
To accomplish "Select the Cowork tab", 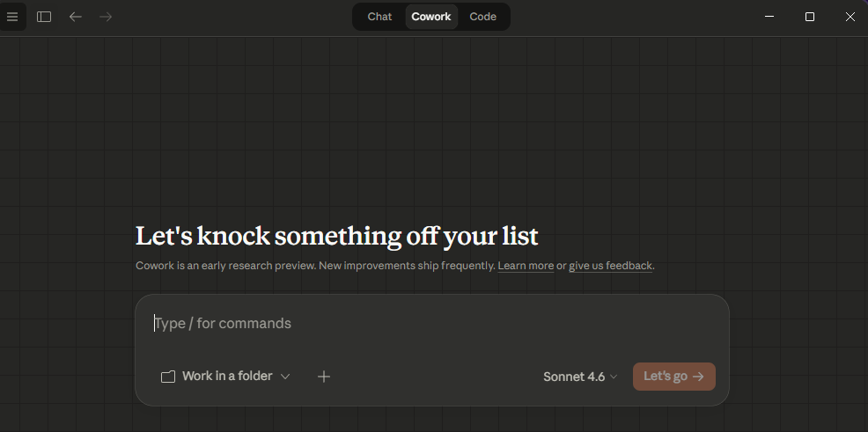I will (x=431, y=17).
